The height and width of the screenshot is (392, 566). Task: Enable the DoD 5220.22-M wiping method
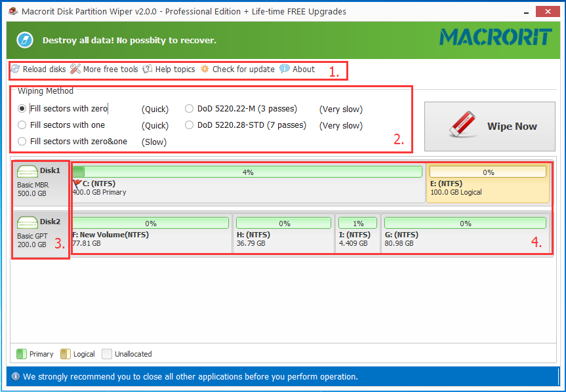click(x=189, y=109)
